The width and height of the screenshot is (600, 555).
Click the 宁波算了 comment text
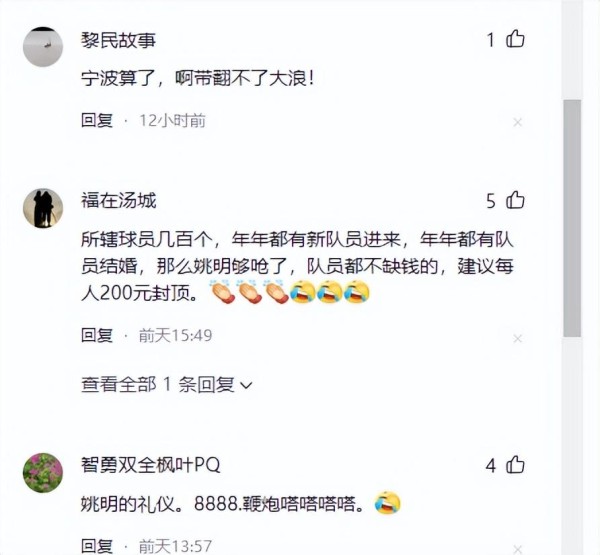197,79
